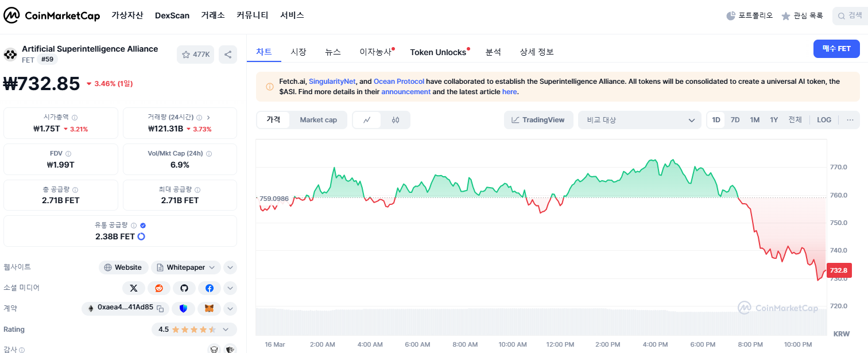868x353 pixels.
Task: Open the GitHub social media link
Action: (184, 288)
